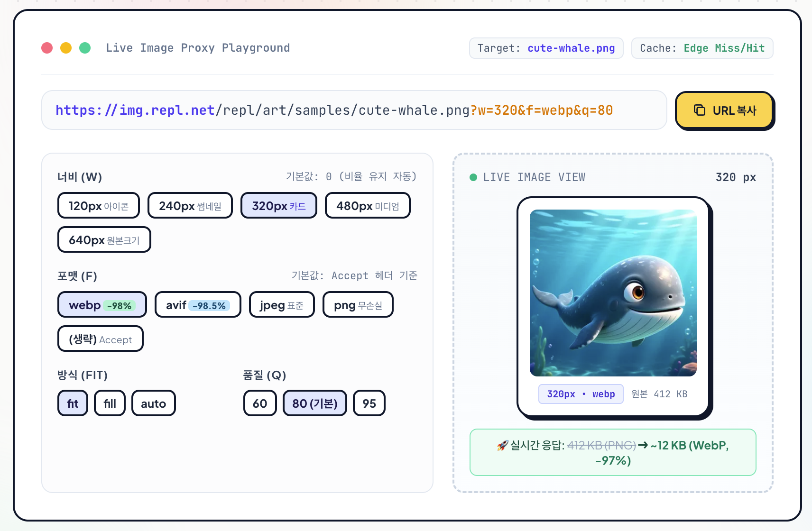812x531 pixels.
Task: Set fit mode to fill
Action: (x=110, y=403)
